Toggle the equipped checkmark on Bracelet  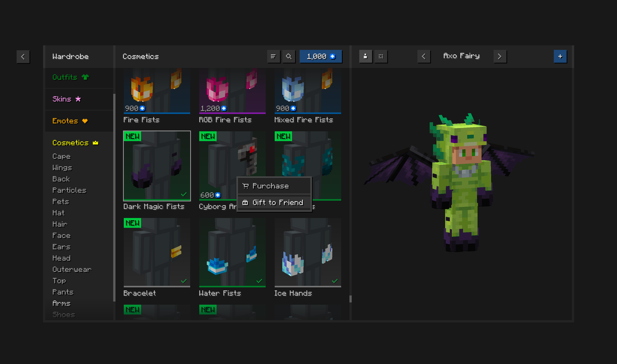(184, 280)
